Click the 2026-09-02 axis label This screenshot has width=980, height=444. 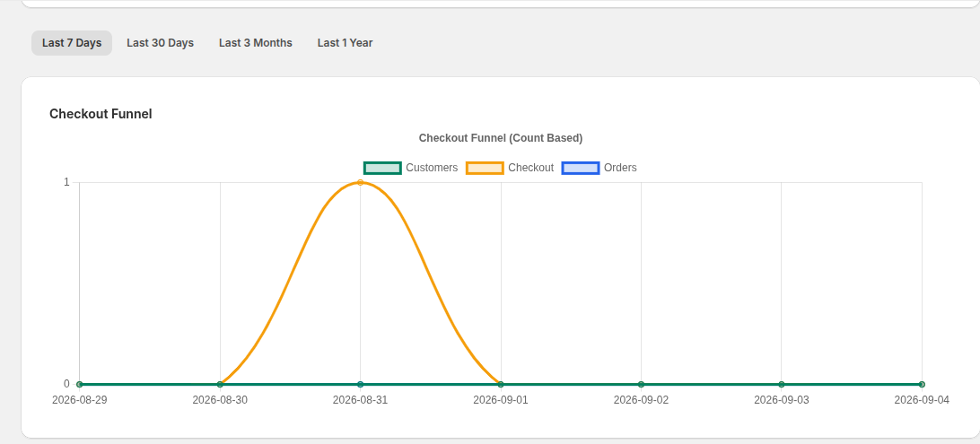[642, 400]
